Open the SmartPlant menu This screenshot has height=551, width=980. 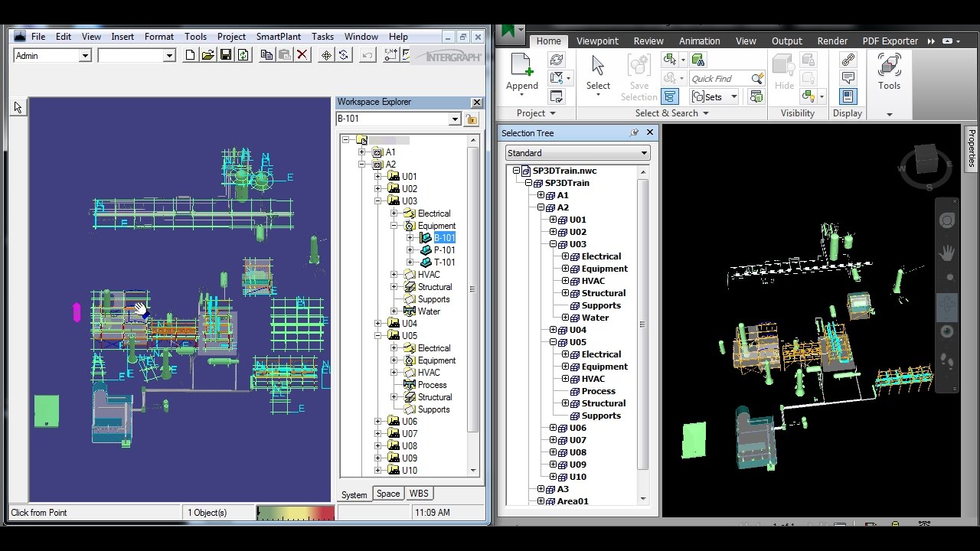click(278, 37)
